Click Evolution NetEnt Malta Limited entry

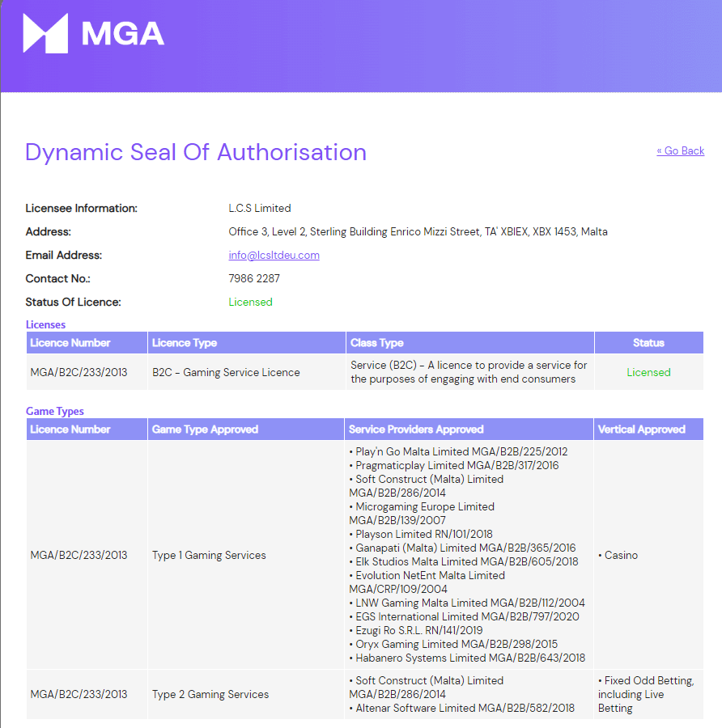427,582
